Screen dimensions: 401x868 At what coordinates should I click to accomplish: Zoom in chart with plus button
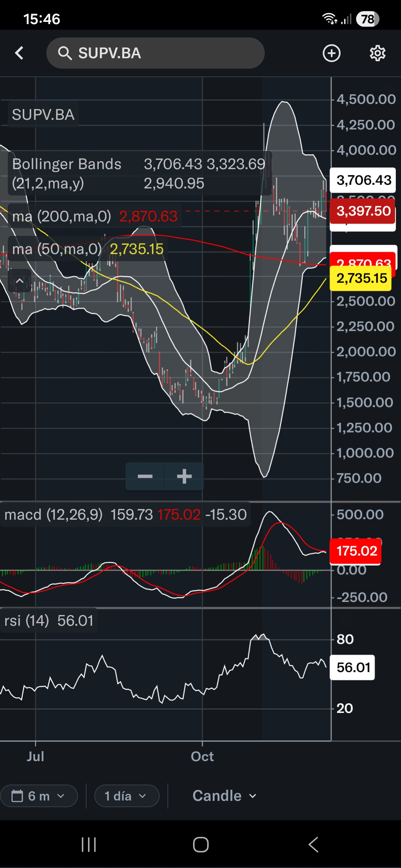[x=184, y=476]
